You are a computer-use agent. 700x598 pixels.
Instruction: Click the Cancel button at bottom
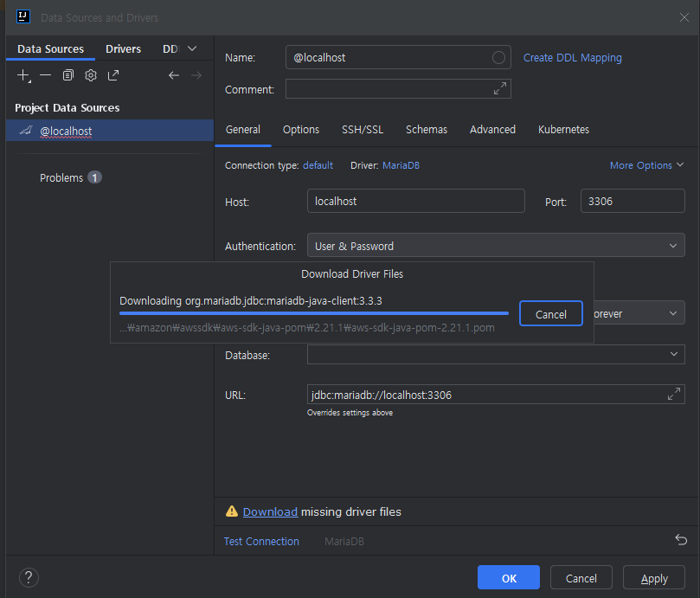(581, 577)
